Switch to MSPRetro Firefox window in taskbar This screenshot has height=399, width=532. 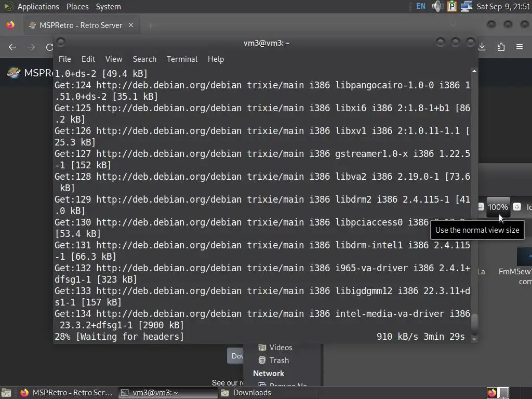click(66, 393)
